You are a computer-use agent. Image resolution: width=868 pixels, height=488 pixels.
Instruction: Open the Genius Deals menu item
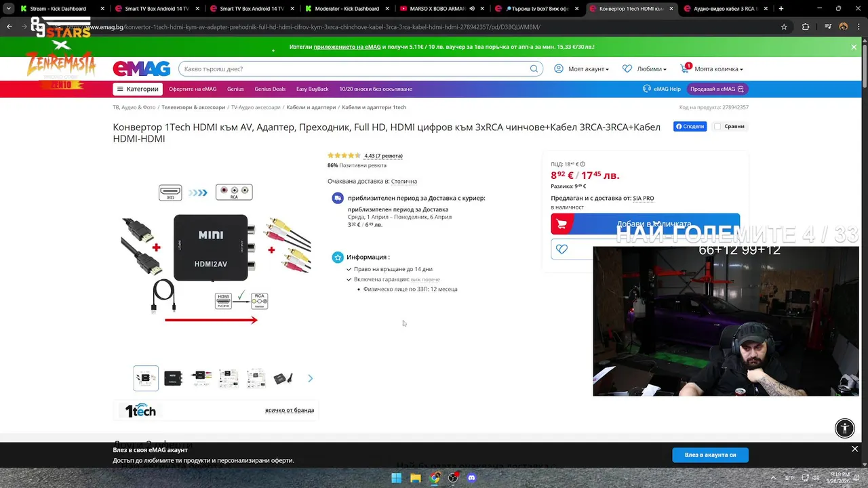click(270, 89)
